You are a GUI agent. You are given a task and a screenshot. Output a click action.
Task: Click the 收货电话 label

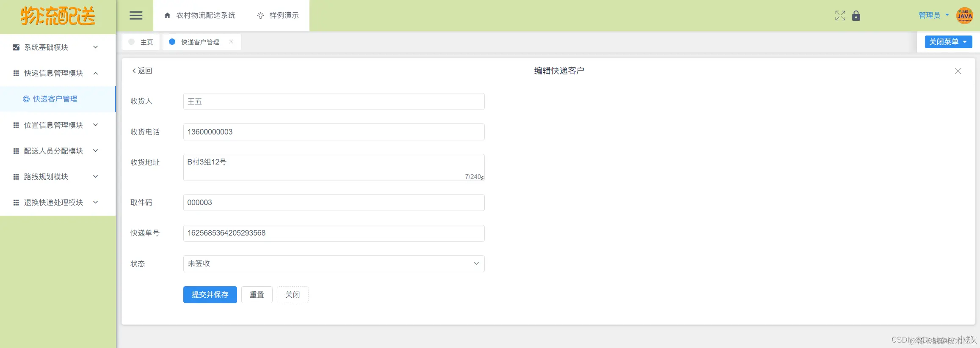[x=145, y=132]
